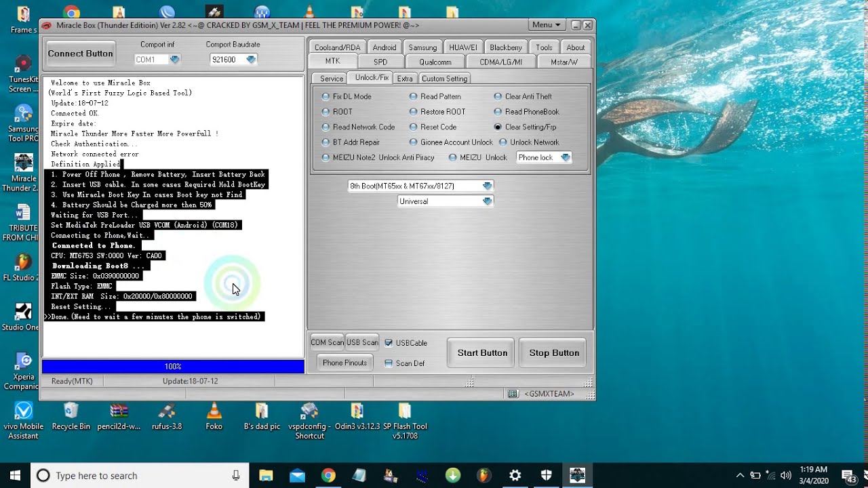Switch to the Service sub-tab
Image resolution: width=868 pixels, height=488 pixels.
[332, 79]
